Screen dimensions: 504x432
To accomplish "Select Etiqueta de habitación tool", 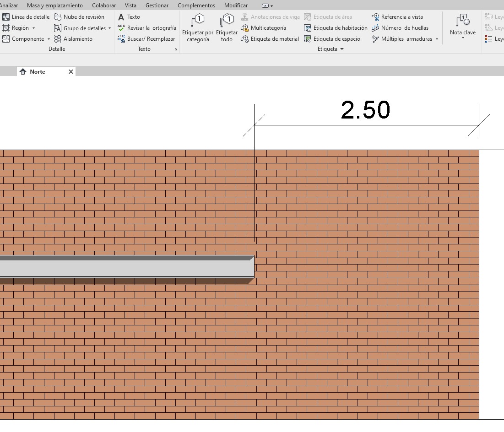I will (336, 28).
